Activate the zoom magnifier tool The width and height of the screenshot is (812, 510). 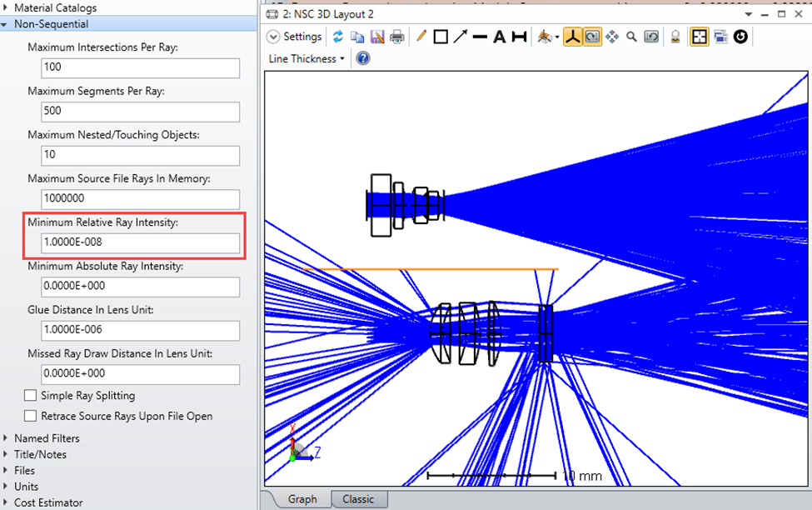(632, 36)
